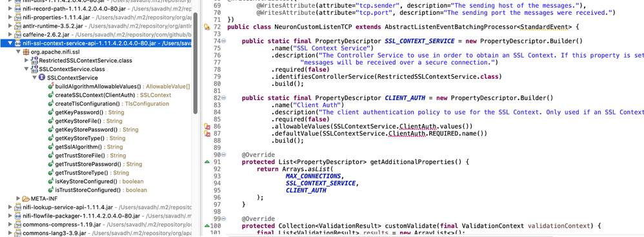Expand the caffeine-2.6.2.jar node

coord(10,34)
